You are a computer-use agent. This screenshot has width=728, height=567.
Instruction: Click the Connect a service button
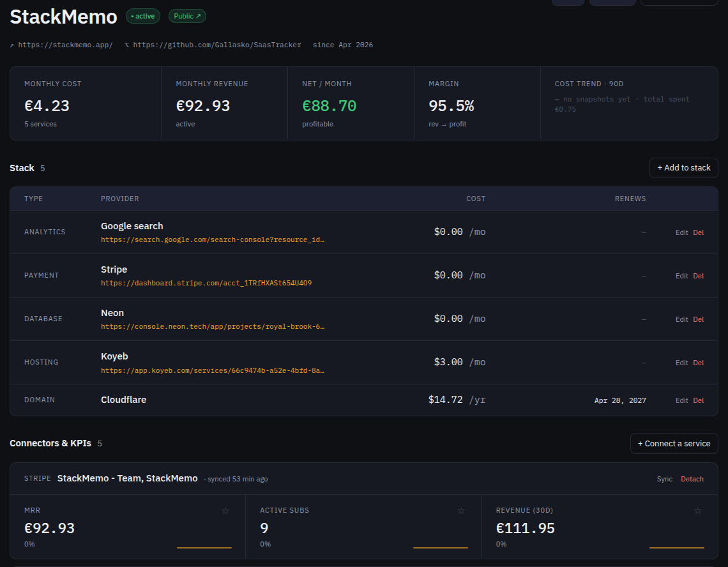pos(674,444)
